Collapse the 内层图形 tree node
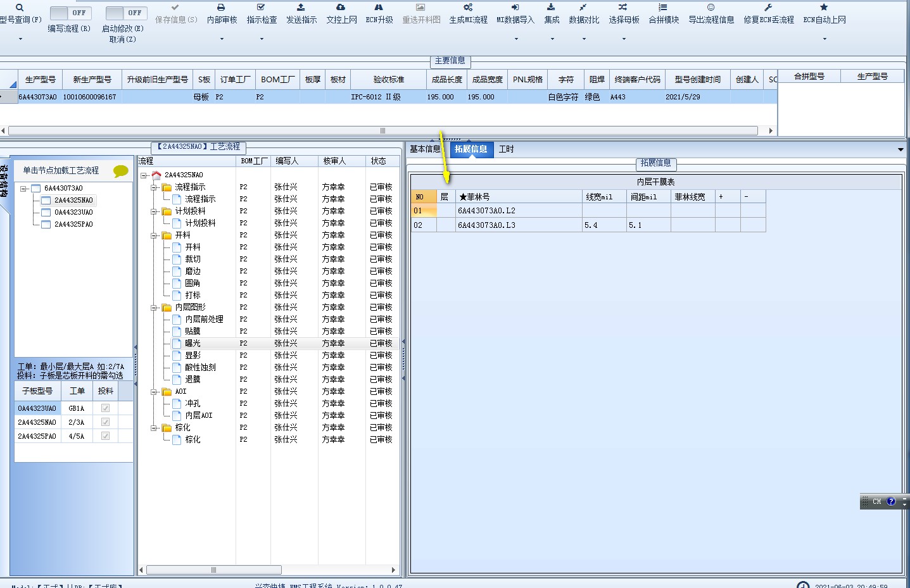The image size is (910, 588). point(154,308)
